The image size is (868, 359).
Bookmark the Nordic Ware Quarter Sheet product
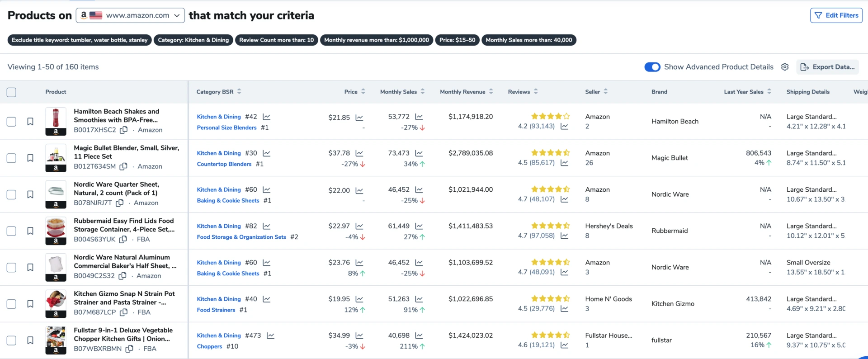(30, 194)
